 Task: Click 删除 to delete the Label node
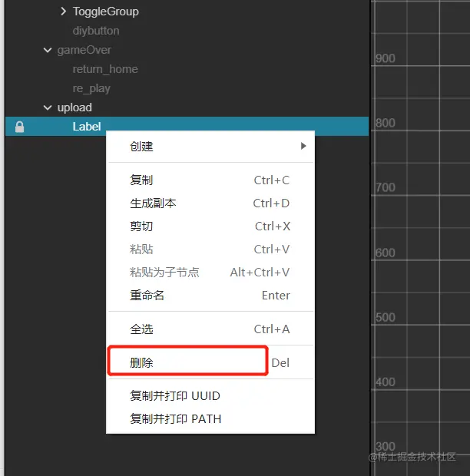click(210, 363)
